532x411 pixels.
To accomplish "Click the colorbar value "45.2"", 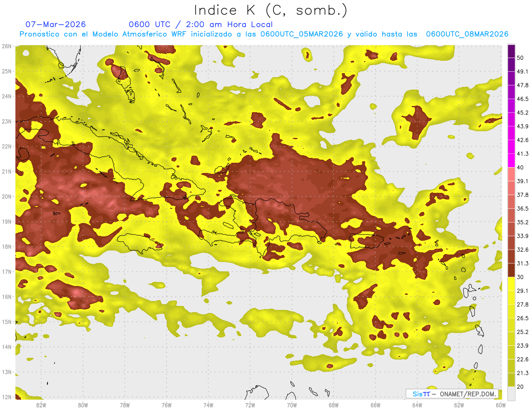I will (523, 113).
